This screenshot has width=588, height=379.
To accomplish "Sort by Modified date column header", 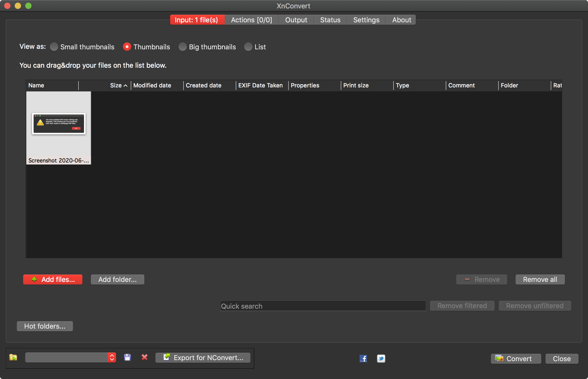I will tap(152, 86).
